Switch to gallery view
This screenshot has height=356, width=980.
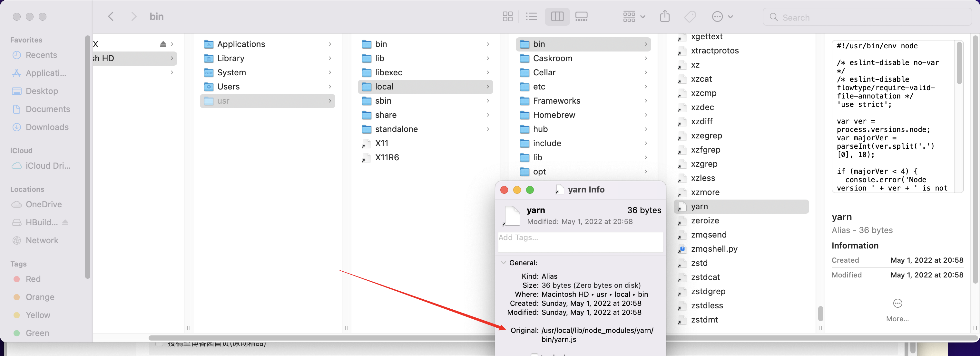click(x=581, y=16)
